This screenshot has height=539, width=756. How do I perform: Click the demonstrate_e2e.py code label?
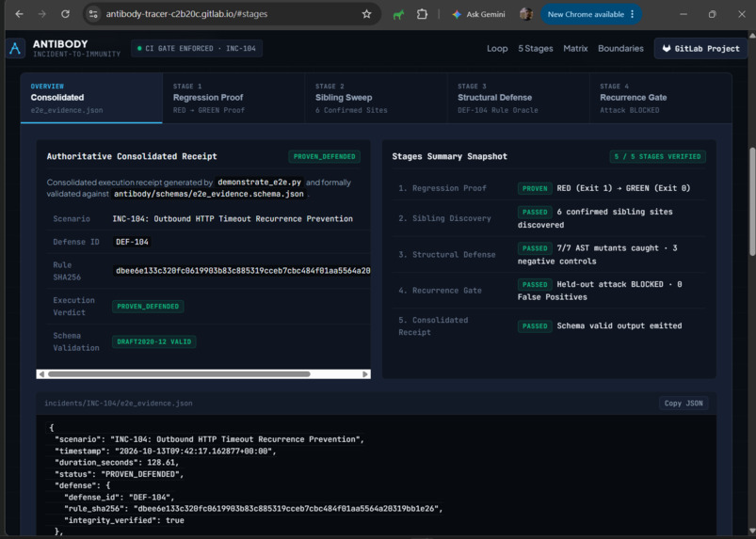[260, 182]
